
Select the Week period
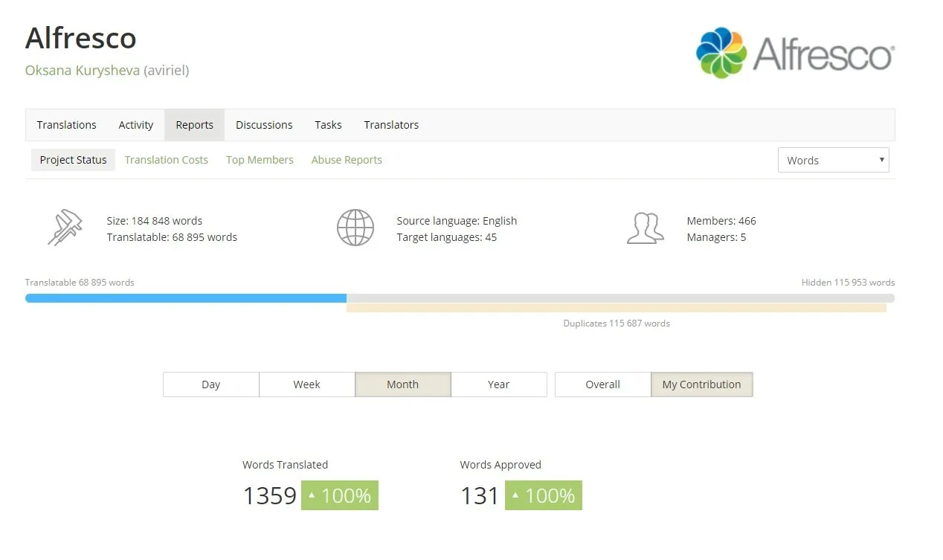tap(306, 384)
